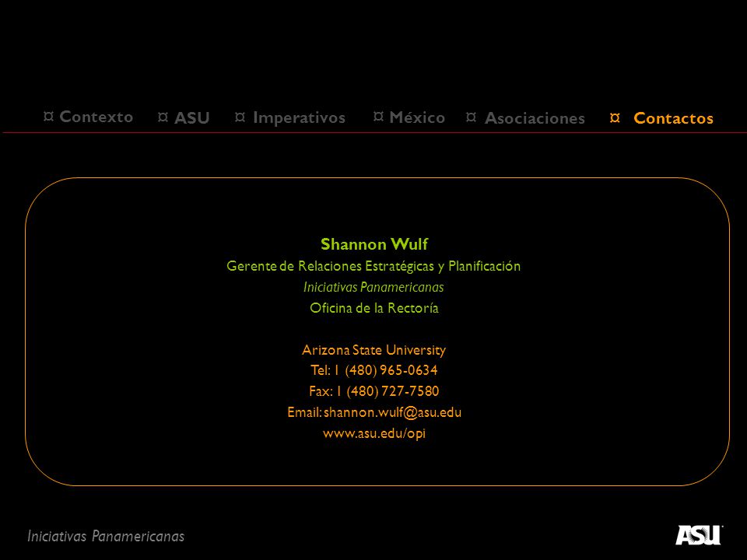
Task: Click the bullet icon before Imperativos
Action: (240, 117)
